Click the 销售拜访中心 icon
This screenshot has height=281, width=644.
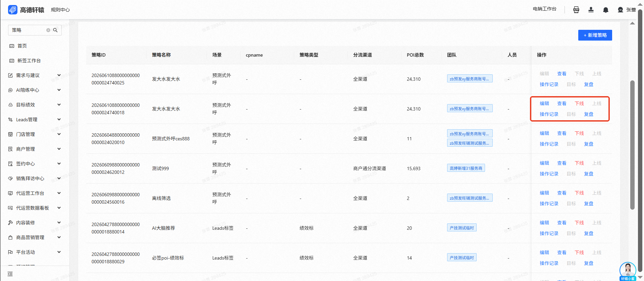point(10,179)
